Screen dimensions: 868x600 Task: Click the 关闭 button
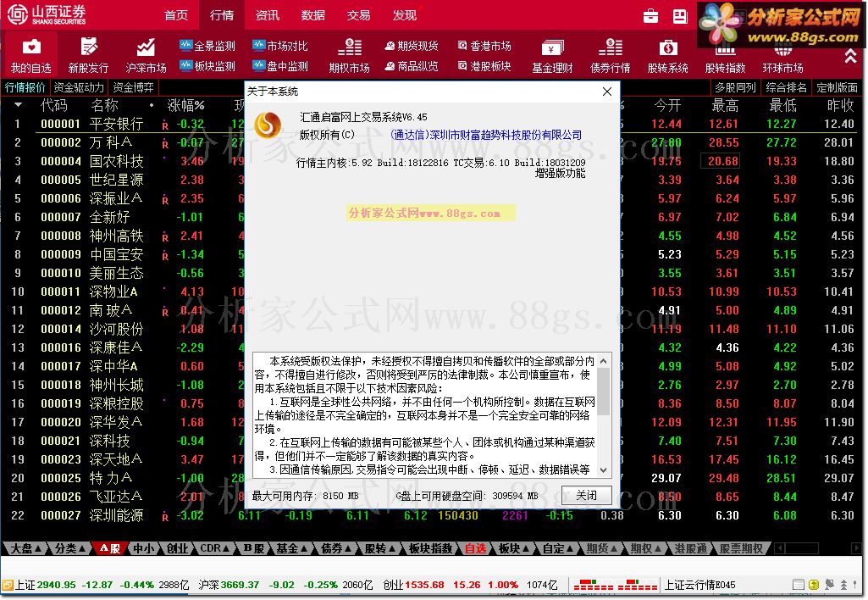click(586, 495)
